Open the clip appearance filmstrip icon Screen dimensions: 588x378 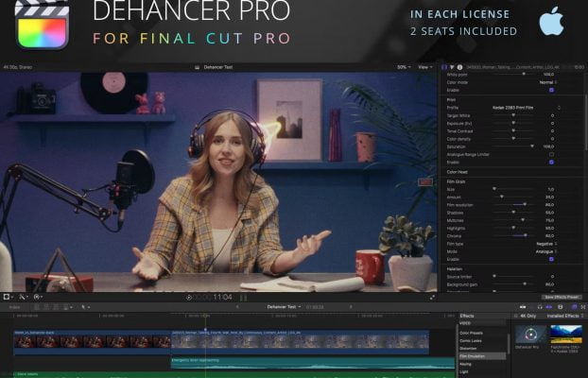pyautogui.click(x=561, y=307)
